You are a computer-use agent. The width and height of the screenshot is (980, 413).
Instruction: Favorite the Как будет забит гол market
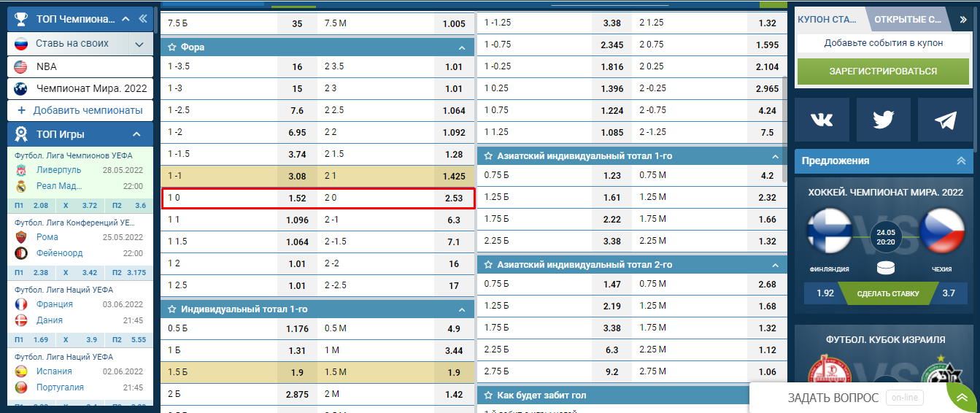[x=488, y=395]
